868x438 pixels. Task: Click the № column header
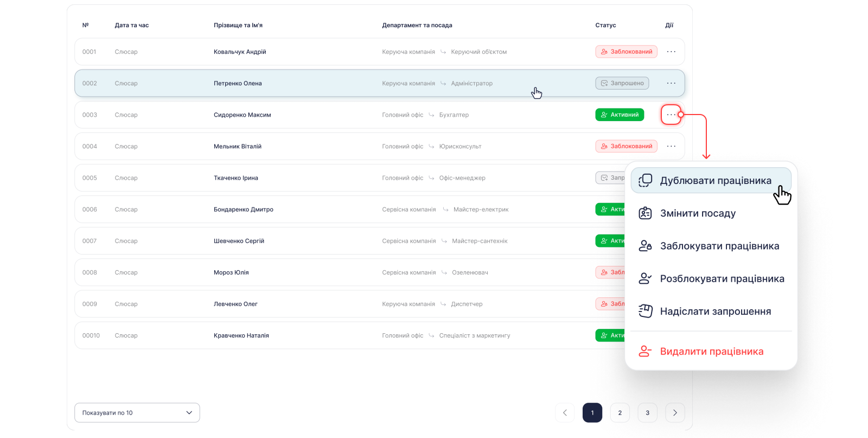(85, 25)
